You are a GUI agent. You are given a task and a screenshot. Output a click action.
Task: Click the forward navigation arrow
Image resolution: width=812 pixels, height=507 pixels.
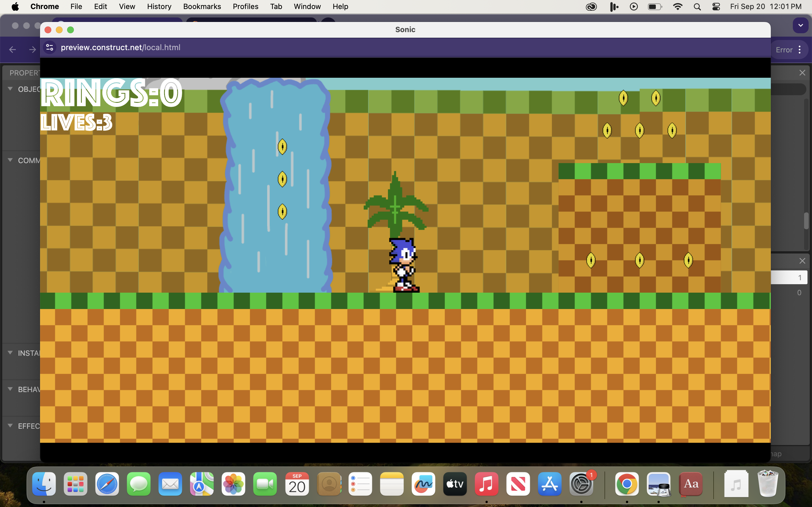tap(32, 49)
